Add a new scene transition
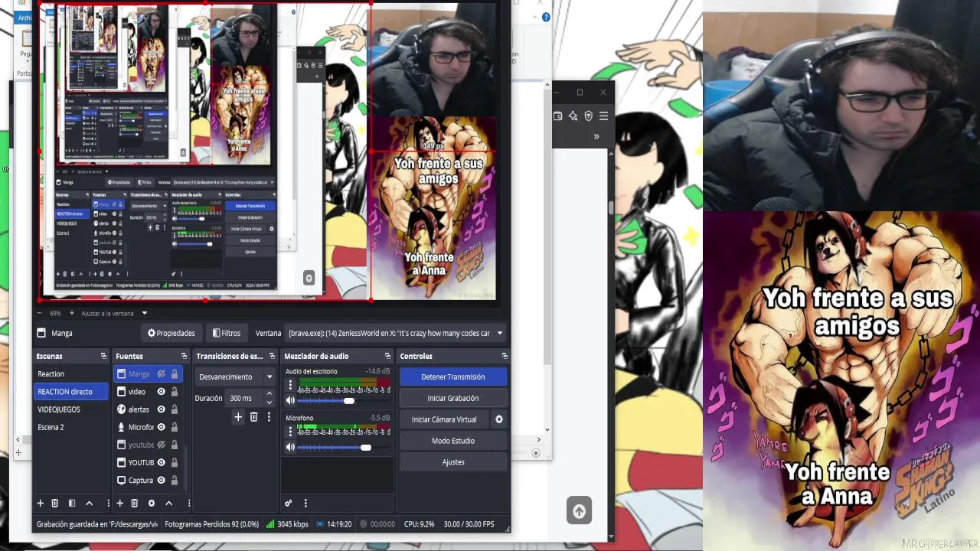Screen dimensions: 980x551 tap(238, 417)
